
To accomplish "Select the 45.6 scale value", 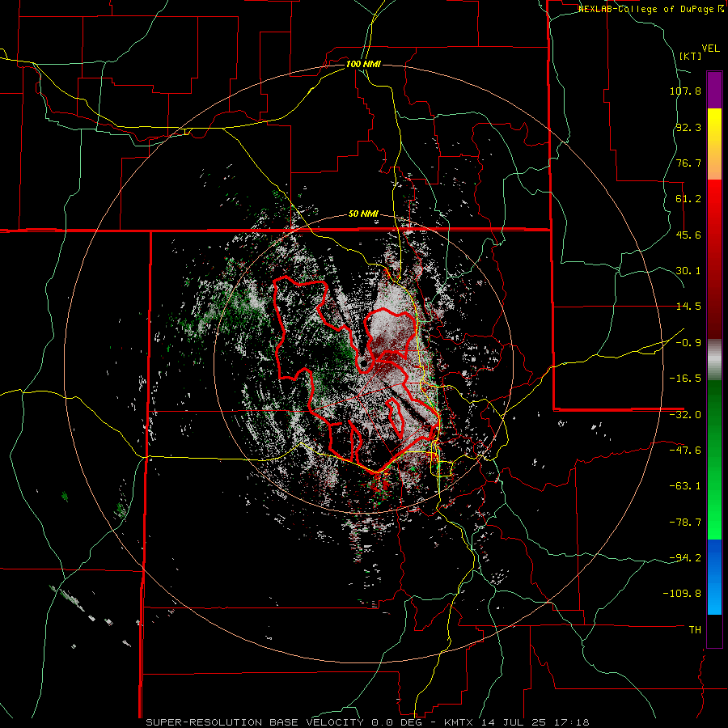I will coord(688,235).
